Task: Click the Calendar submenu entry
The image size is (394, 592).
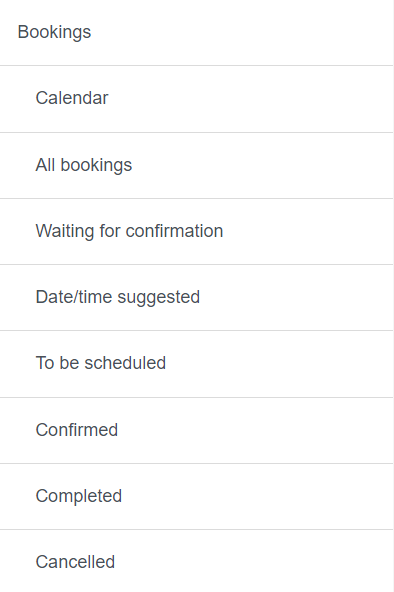Action: (x=196, y=99)
